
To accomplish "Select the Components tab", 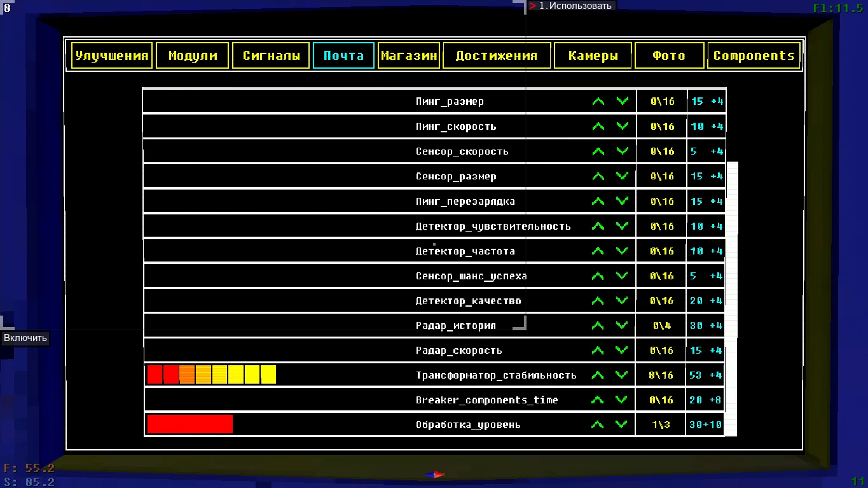I will (754, 55).
